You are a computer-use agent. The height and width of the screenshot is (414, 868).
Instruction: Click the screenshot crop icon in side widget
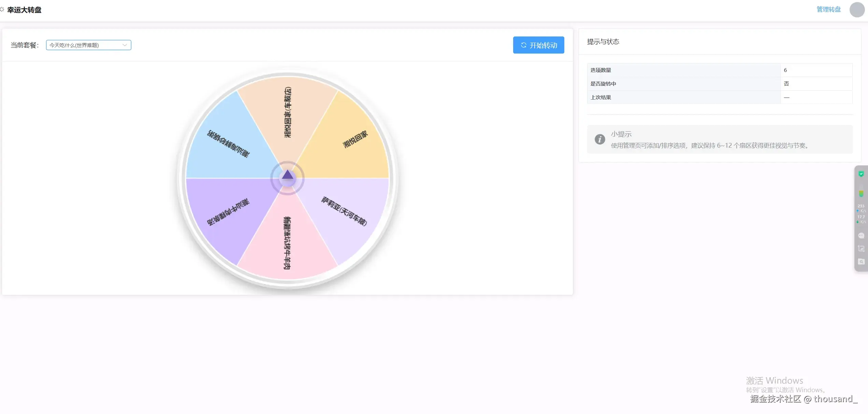click(861, 249)
